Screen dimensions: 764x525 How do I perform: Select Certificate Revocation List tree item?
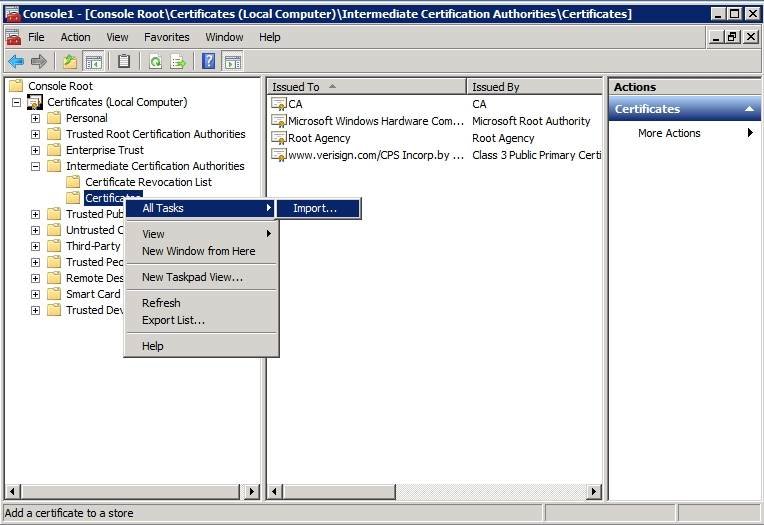point(148,182)
